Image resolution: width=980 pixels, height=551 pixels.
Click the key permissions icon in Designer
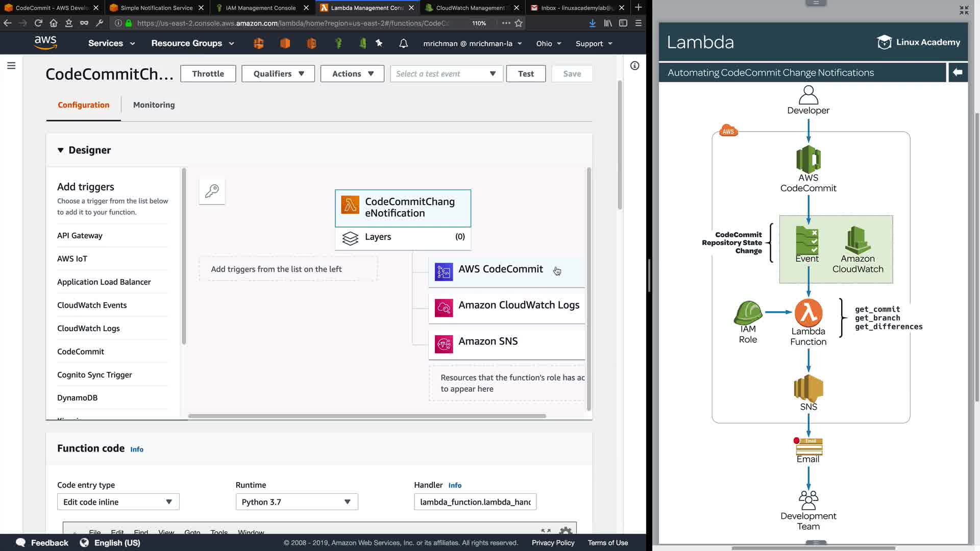tap(212, 192)
